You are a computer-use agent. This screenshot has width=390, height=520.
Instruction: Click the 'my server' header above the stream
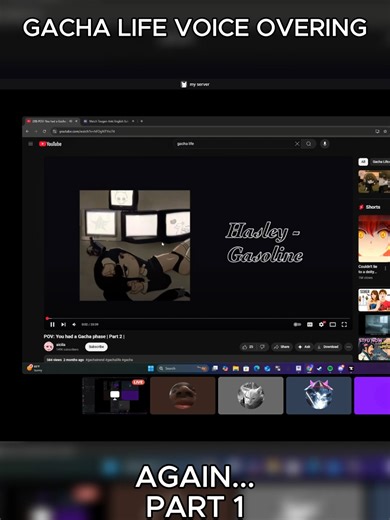tap(195, 84)
